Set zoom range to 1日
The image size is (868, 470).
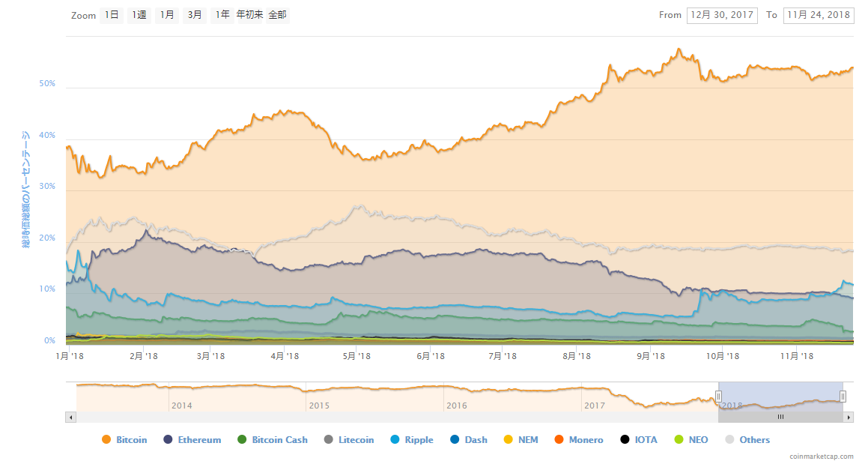(111, 15)
